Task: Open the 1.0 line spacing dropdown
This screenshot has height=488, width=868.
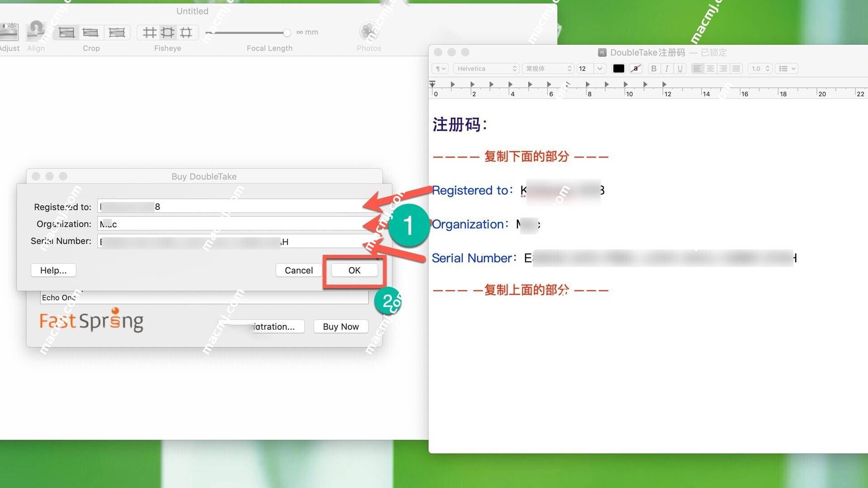Action: [x=759, y=69]
